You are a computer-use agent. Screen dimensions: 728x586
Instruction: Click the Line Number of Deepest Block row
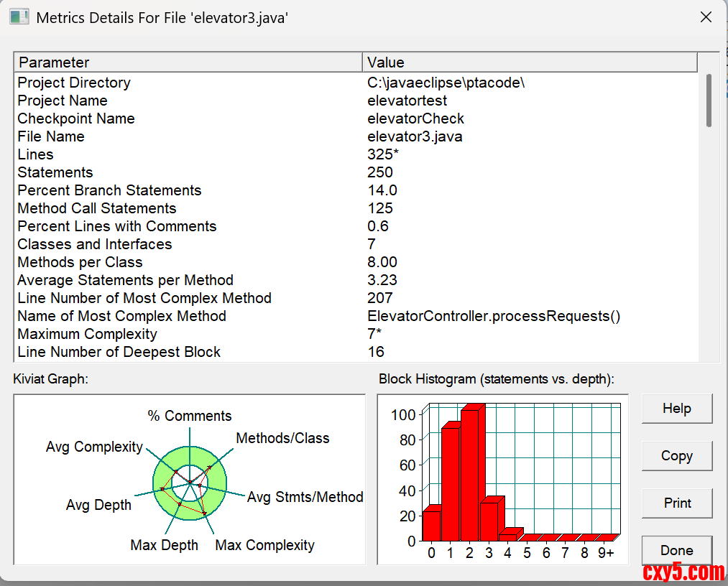(119, 352)
